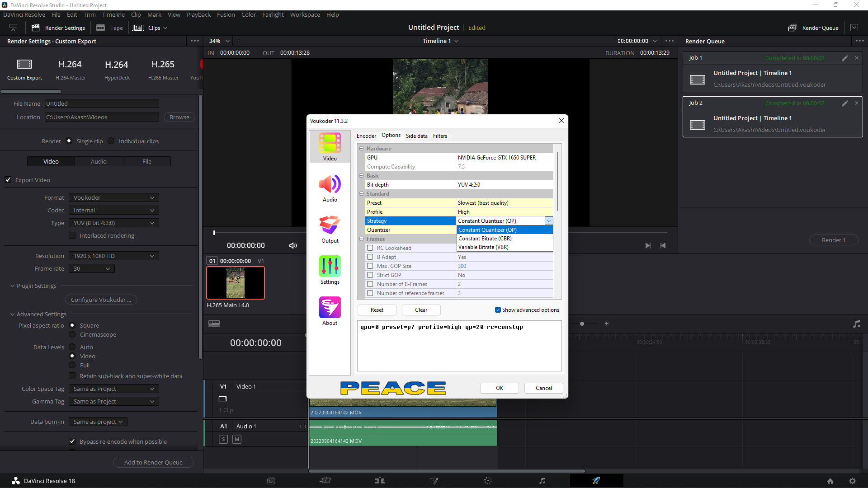Open the Playback menu
868x488 pixels.
point(198,15)
